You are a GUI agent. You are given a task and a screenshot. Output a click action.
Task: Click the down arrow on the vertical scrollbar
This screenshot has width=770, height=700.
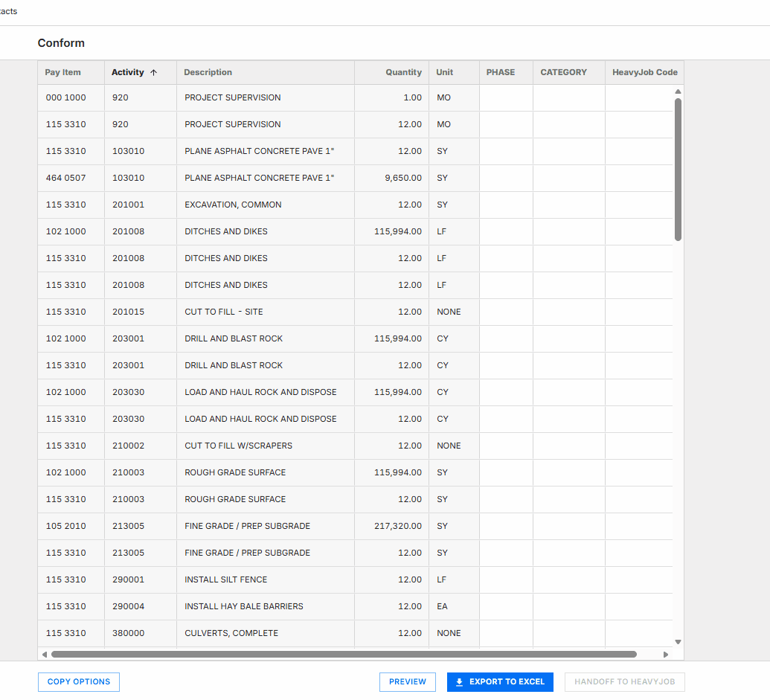[x=677, y=640]
